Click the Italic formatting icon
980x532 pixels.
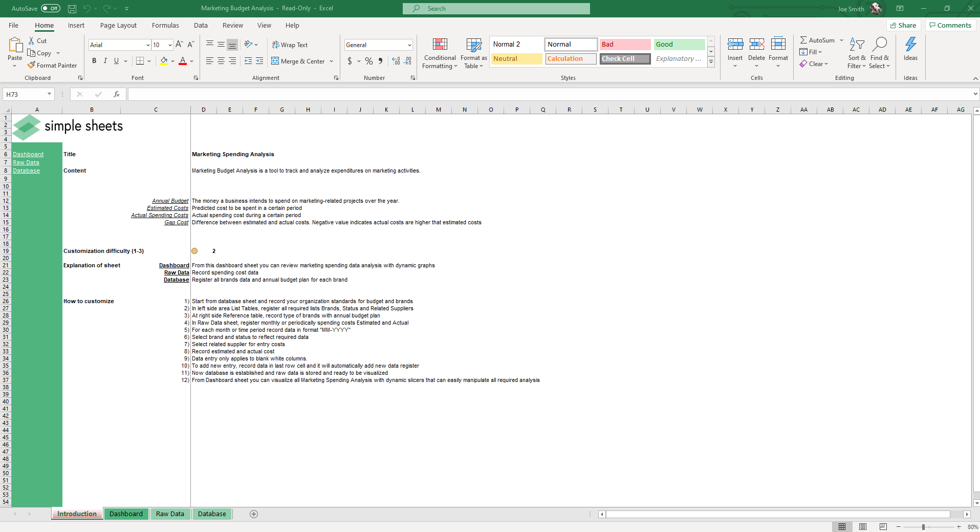click(105, 61)
